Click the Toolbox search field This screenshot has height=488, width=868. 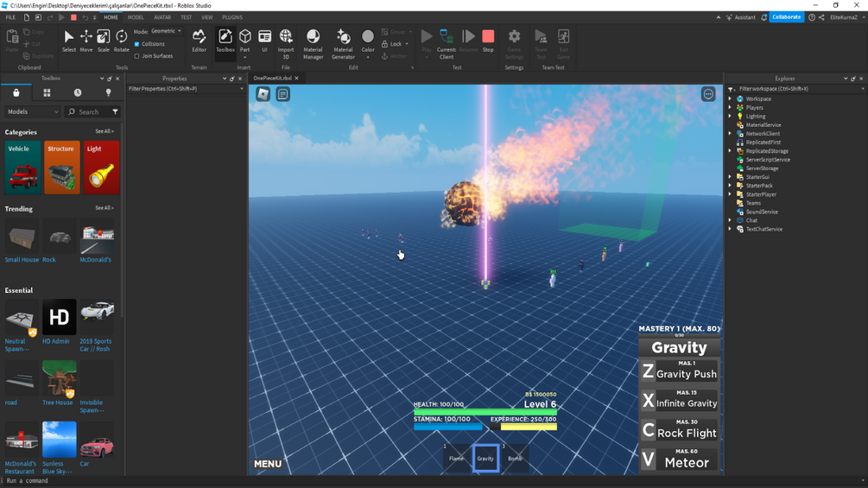(89, 111)
